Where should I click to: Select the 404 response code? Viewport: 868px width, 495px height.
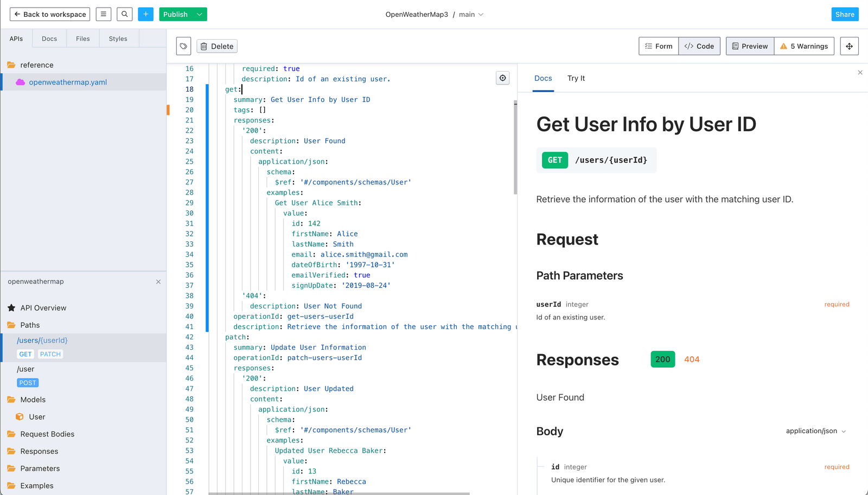tap(692, 359)
